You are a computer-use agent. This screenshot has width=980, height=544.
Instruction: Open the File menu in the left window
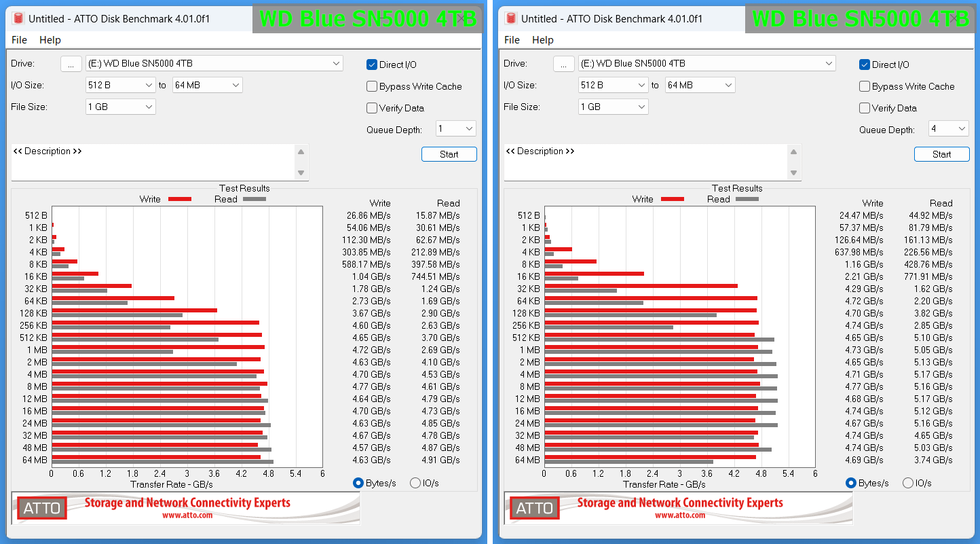19,40
